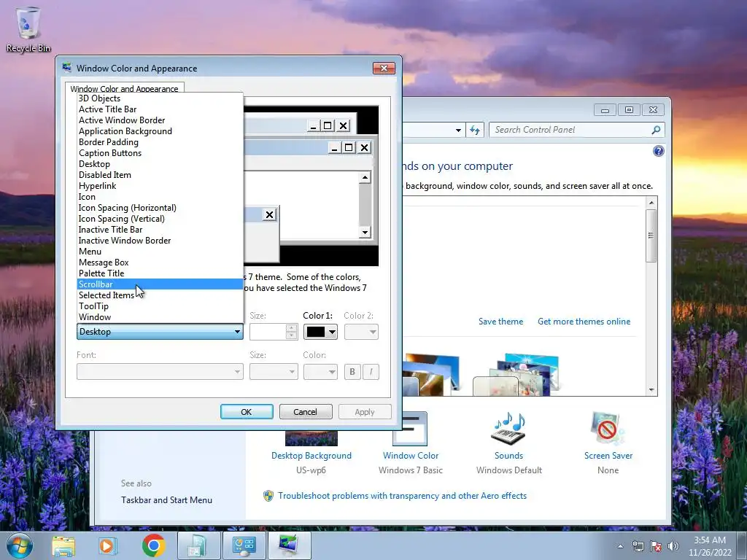Image resolution: width=747 pixels, height=560 pixels.
Task: Open Google Chrome from the taskbar
Action: click(153, 545)
